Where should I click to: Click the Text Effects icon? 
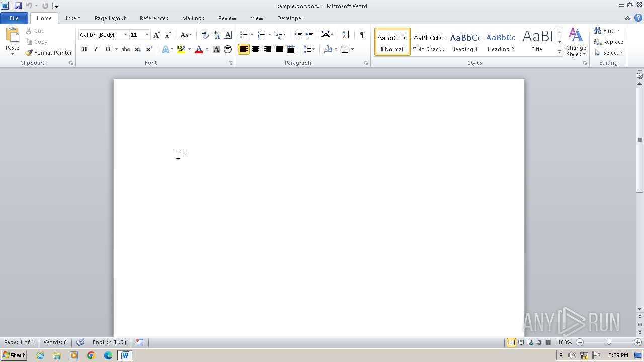(165, 49)
